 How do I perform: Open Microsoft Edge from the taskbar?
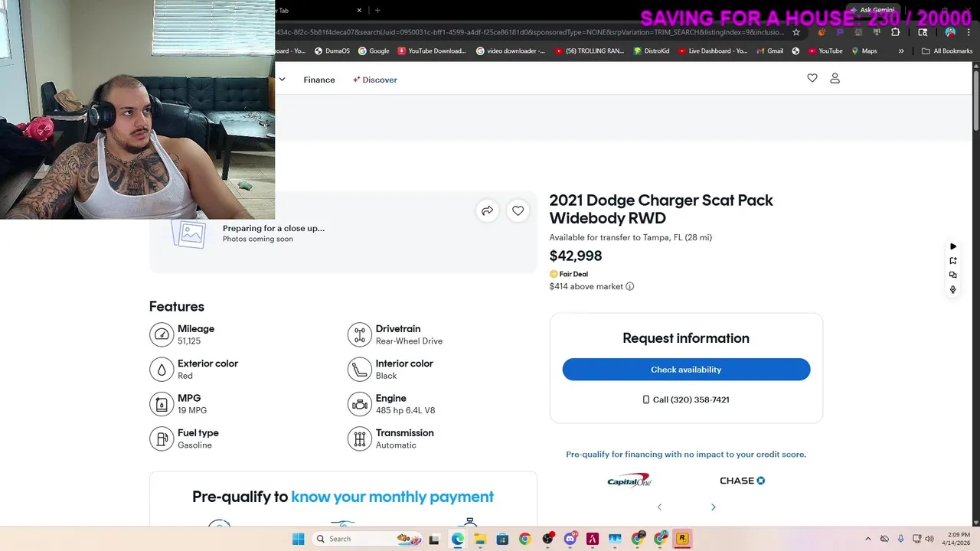457,539
